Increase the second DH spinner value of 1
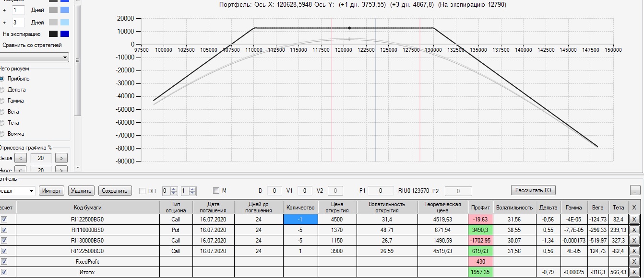The width and height of the screenshot is (644, 278). tap(192, 188)
